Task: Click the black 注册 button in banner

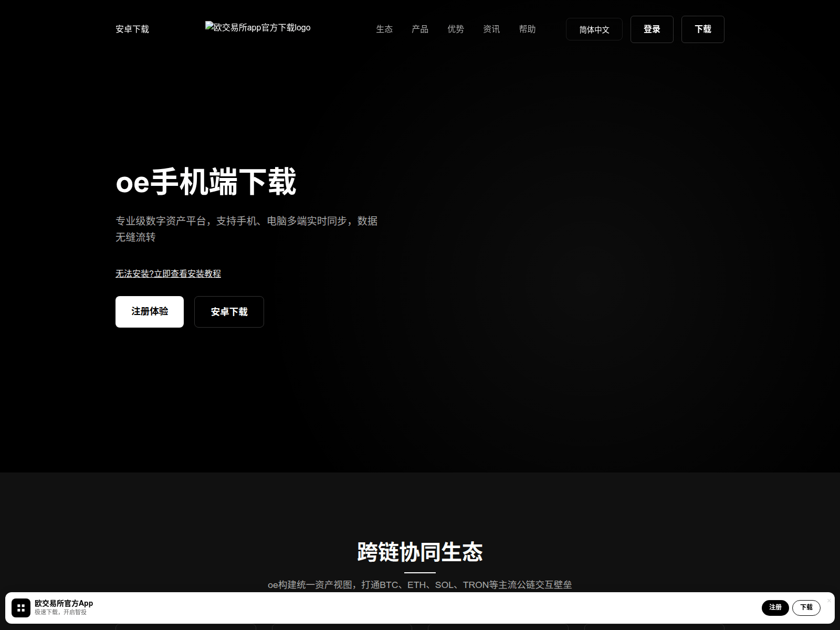Action: click(775, 607)
